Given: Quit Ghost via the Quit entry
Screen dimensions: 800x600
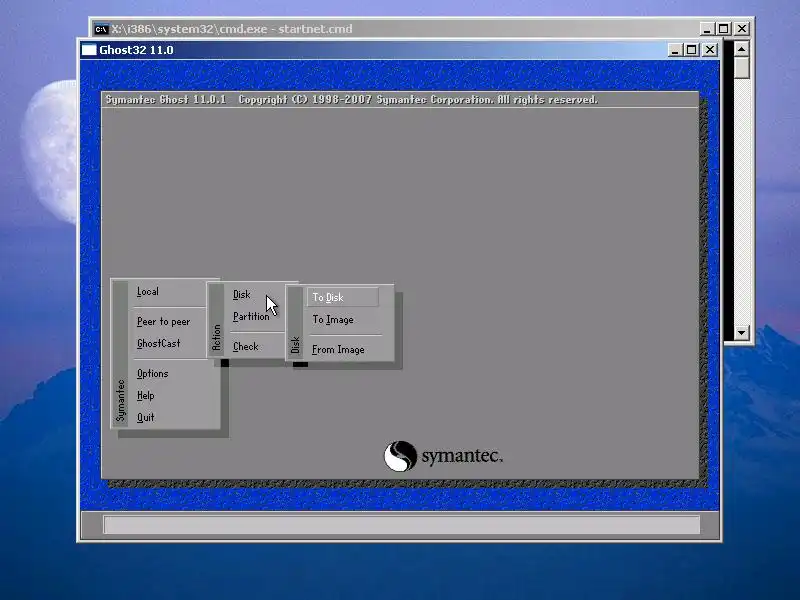Looking at the screenshot, I should [x=145, y=417].
